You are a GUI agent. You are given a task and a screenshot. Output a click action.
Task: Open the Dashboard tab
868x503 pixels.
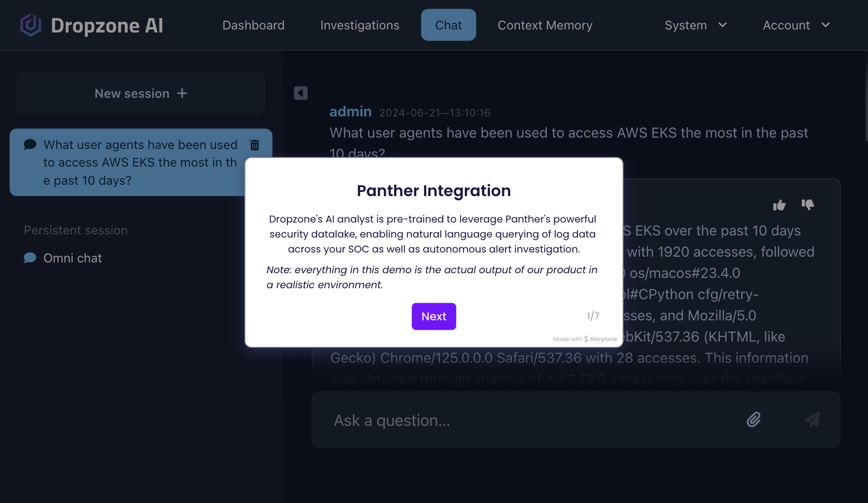pos(253,25)
